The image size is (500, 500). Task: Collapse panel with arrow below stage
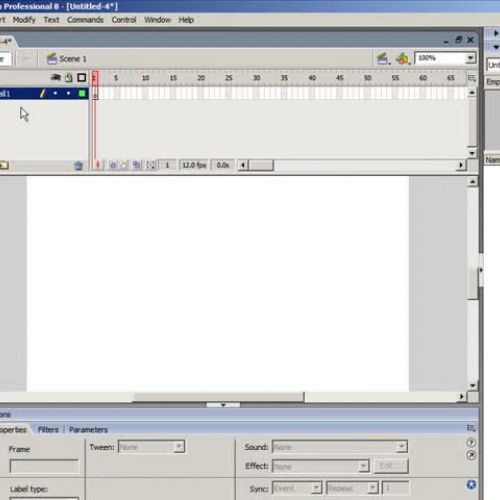click(x=223, y=405)
